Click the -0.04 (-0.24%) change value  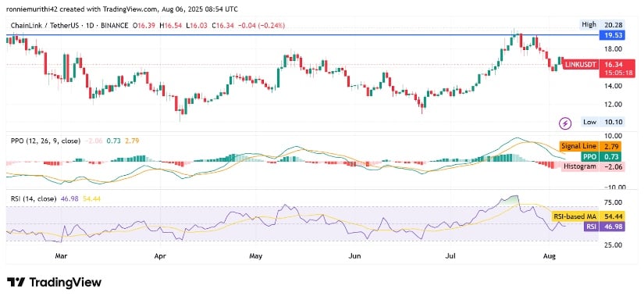pos(261,26)
